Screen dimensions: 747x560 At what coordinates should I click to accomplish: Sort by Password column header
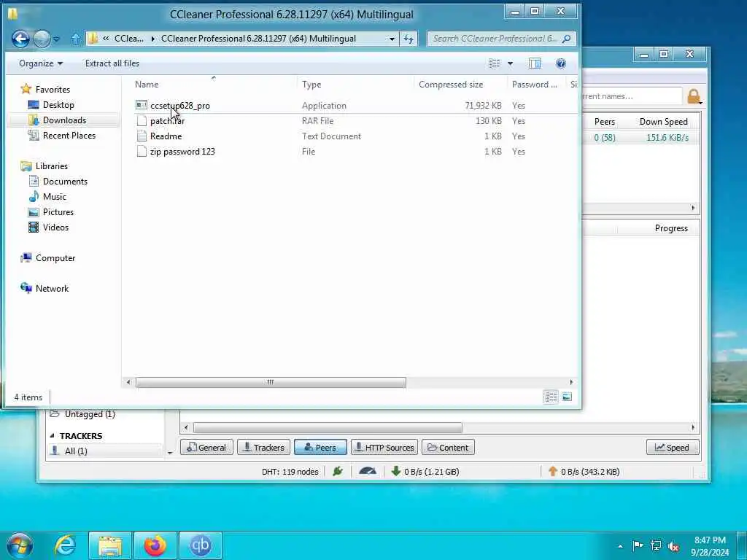pos(535,85)
